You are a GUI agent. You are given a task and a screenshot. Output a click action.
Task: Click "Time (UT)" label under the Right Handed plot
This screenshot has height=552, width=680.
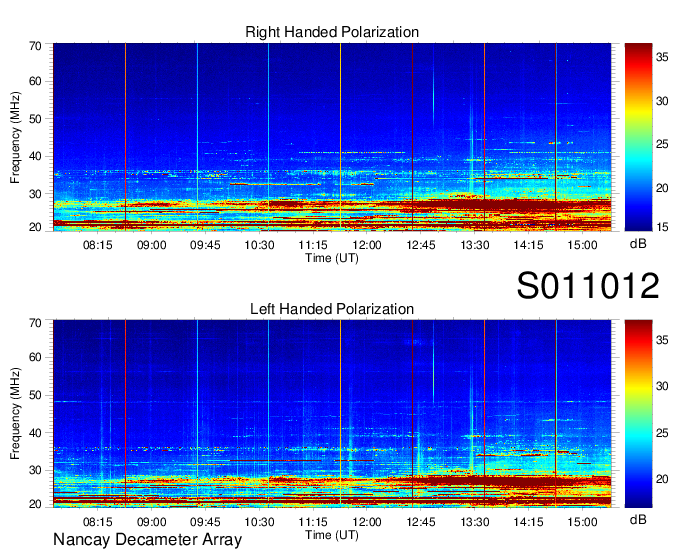(x=332, y=258)
